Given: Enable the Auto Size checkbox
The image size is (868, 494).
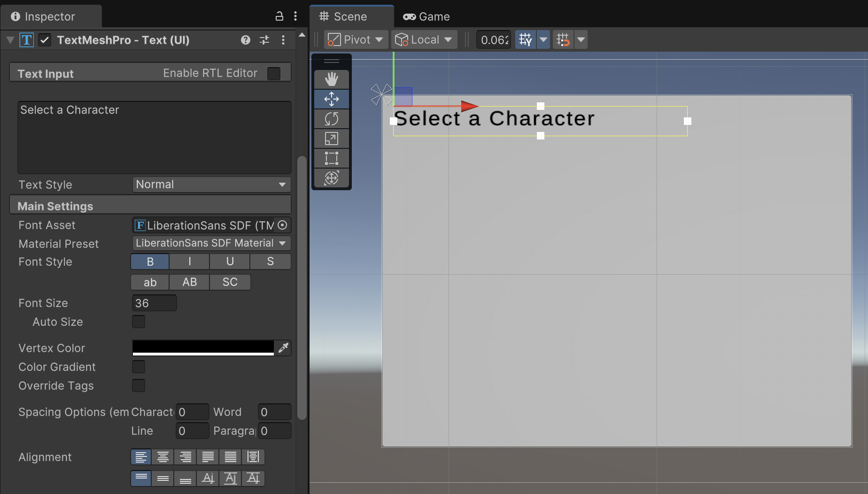Looking at the screenshot, I should click(x=139, y=322).
